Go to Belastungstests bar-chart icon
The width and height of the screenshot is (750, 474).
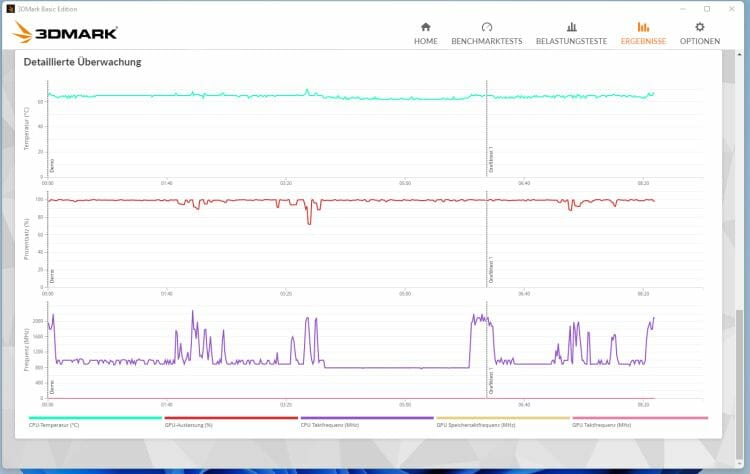click(571, 27)
